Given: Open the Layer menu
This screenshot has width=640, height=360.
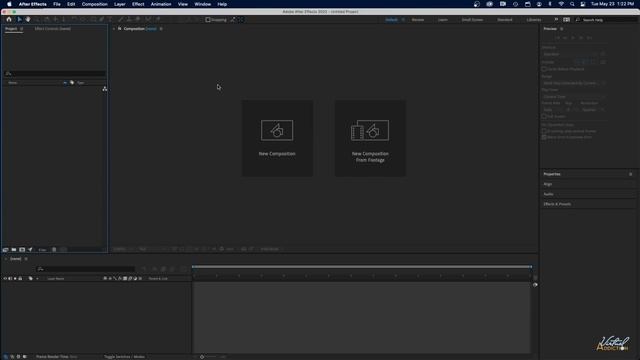Looking at the screenshot, I should click(120, 4).
